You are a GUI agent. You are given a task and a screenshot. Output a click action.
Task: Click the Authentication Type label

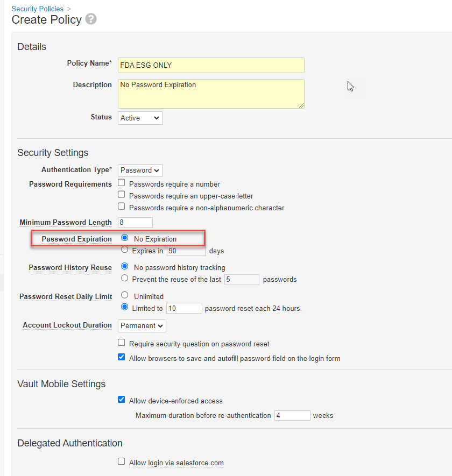click(x=76, y=170)
